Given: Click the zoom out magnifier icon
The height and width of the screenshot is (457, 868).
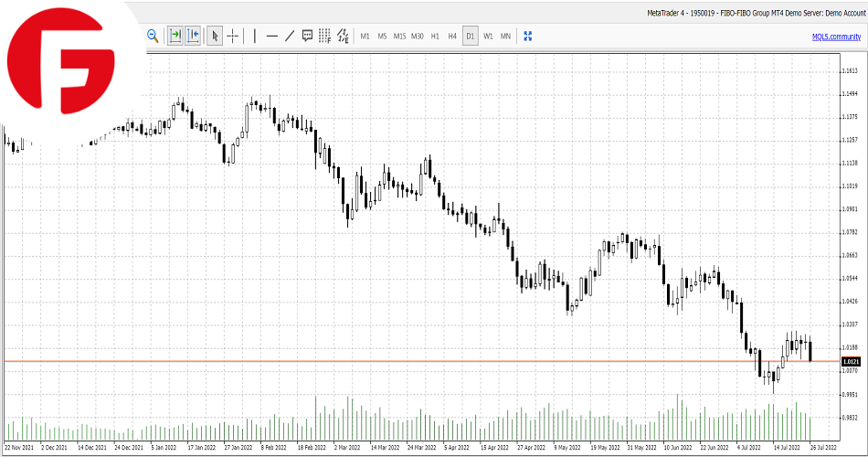Looking at the screenshot, I should pos(153,36).
